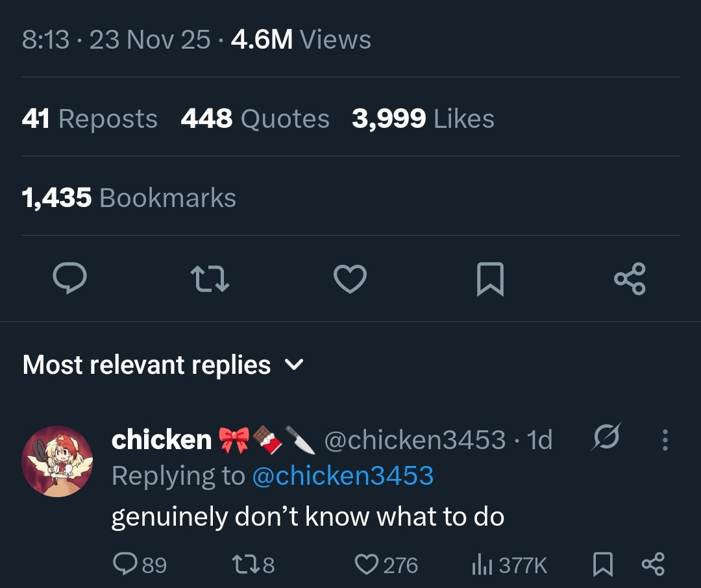Open chicken's profile avatar
This screenshot has height=588, width=701.
point(57,461)
